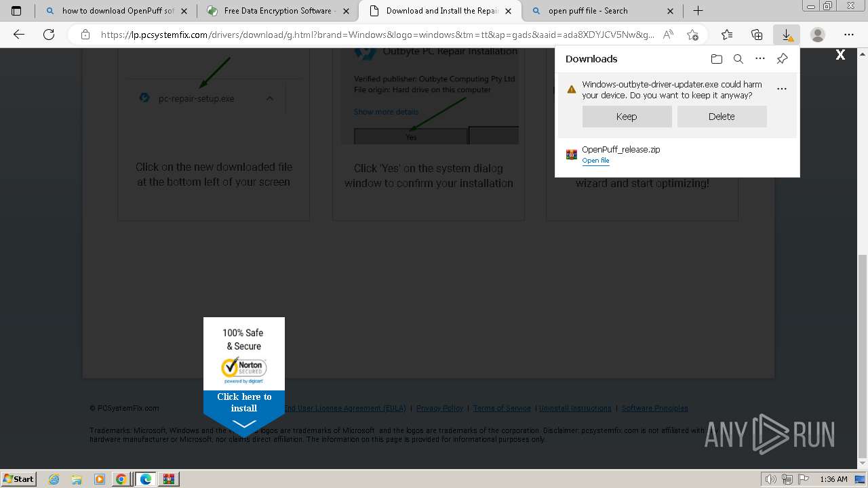
Task: Expand the pc-repair-setup.exe chevron
Action: tap(270, 98)
